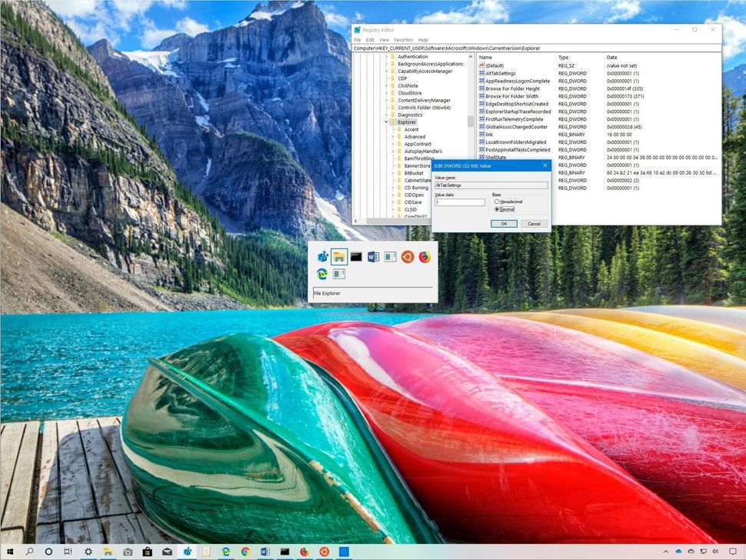Viewport: 746px width, 560px height.
Task: Select the ClickNote registry key folder
Action: (x=409, y=85)
